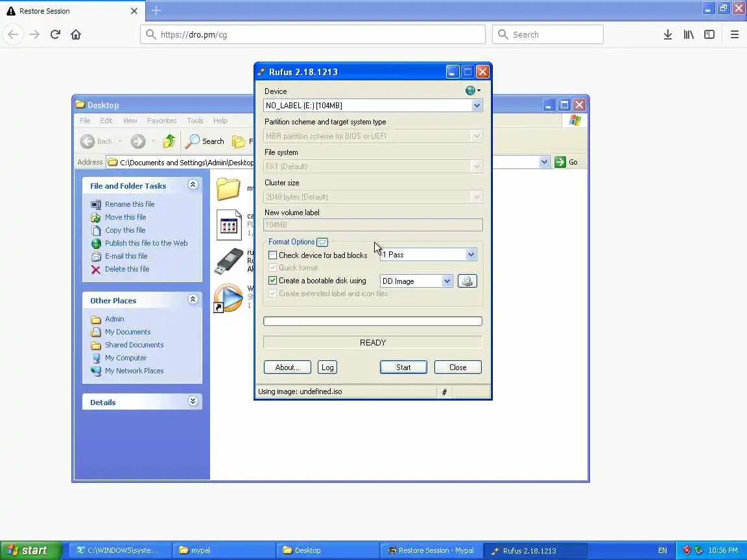Open the File menu in Desktop window
This screenshot has height=560, width=747.
click(85, 121)
